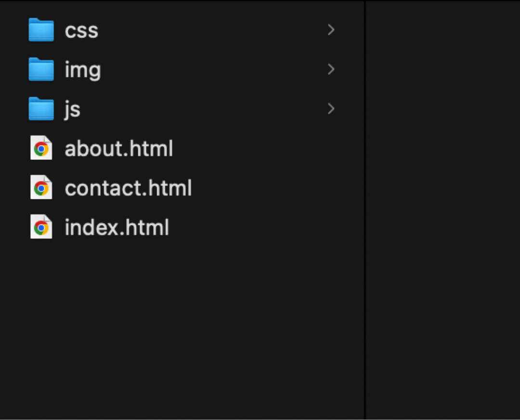Select the js folder name label
Image resolution: width=520 pixels, height=420 pixels.
(x=73, y=110)
